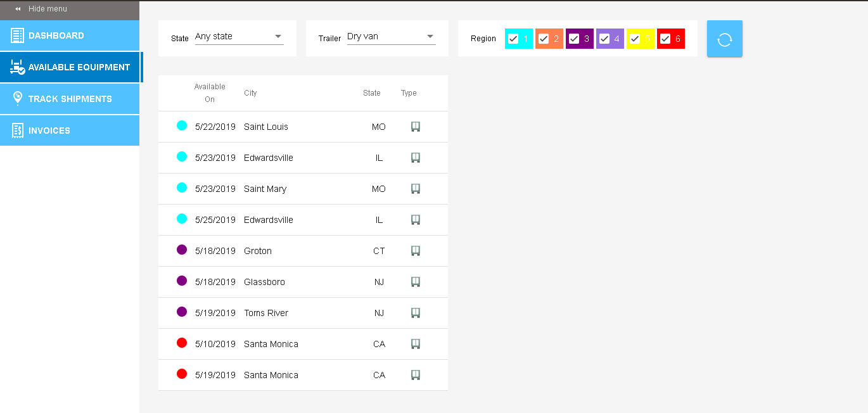Expand the Trailer dropdown arrow
The image size is (868, 413).
tap(430, 37)
